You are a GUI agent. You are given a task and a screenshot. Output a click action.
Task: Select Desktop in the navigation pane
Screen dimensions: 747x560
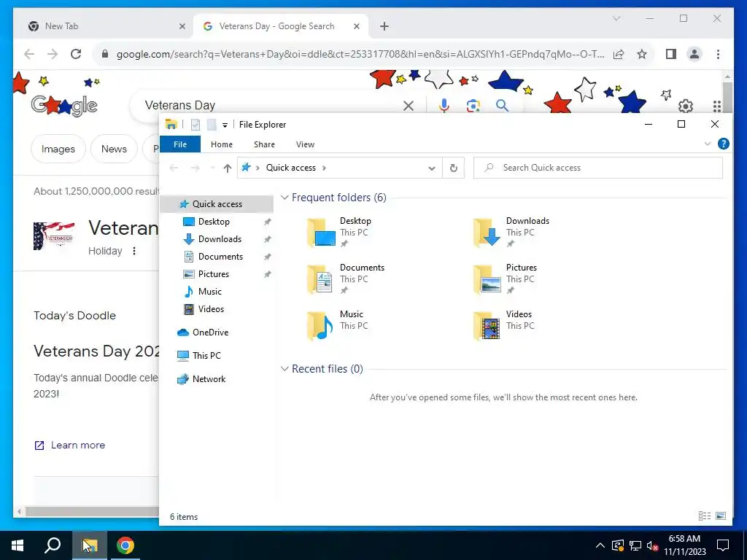[214, 222]
